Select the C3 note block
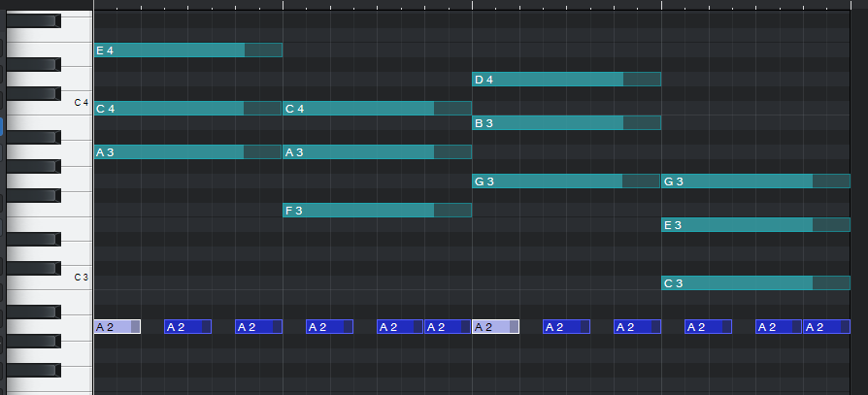This screenshot has height=395, width=868. tap(738, 283)
